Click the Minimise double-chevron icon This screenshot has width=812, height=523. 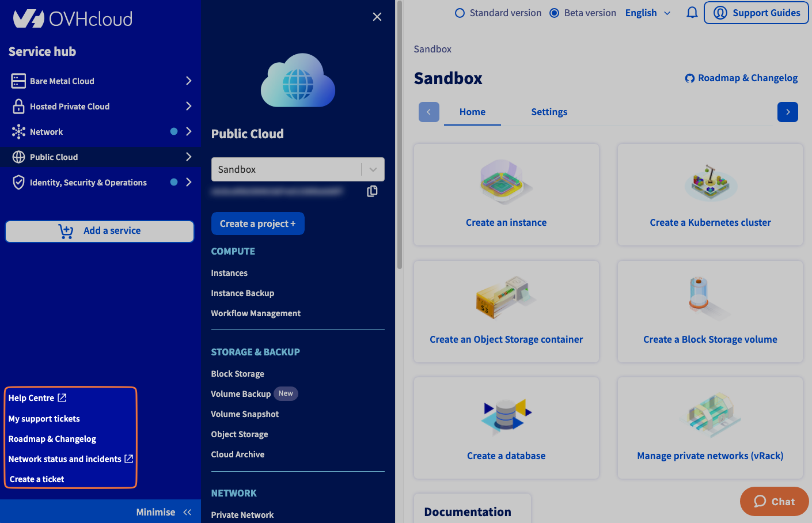pyautogui.click(x=187, y=512)
